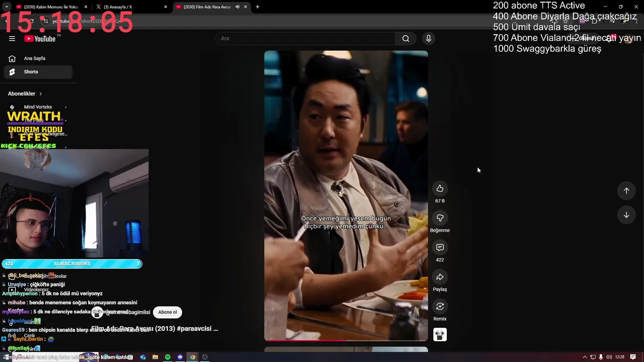The image size is (644, 362).
Task: Open network settings from the tray
Action: [x=593, y=357]
